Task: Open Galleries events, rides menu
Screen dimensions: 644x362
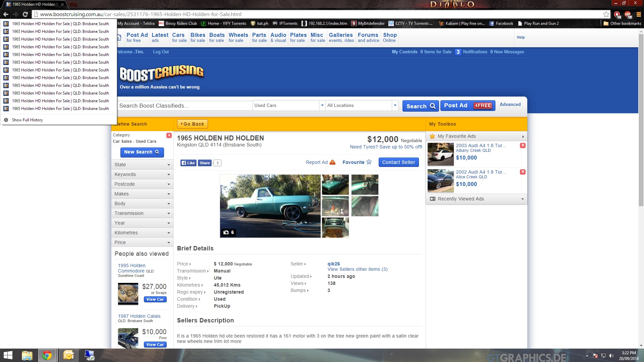Action: (341, 37)
